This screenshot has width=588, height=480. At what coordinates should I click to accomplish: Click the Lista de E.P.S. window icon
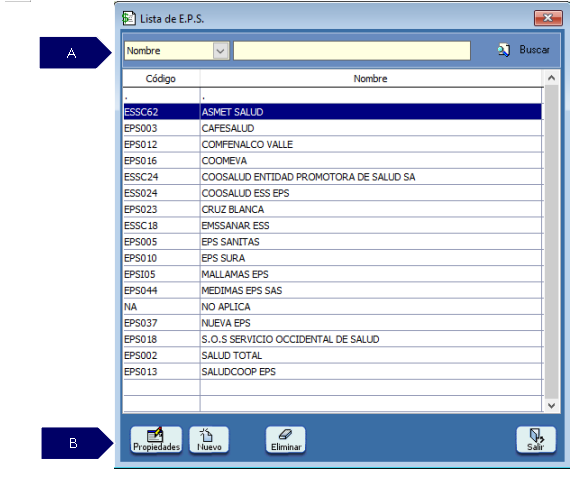pos(129,18)
